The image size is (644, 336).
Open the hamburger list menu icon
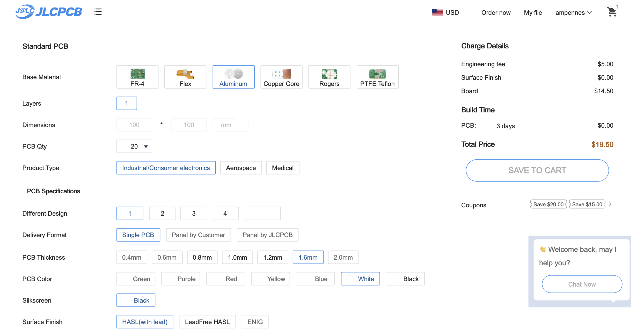98,12
